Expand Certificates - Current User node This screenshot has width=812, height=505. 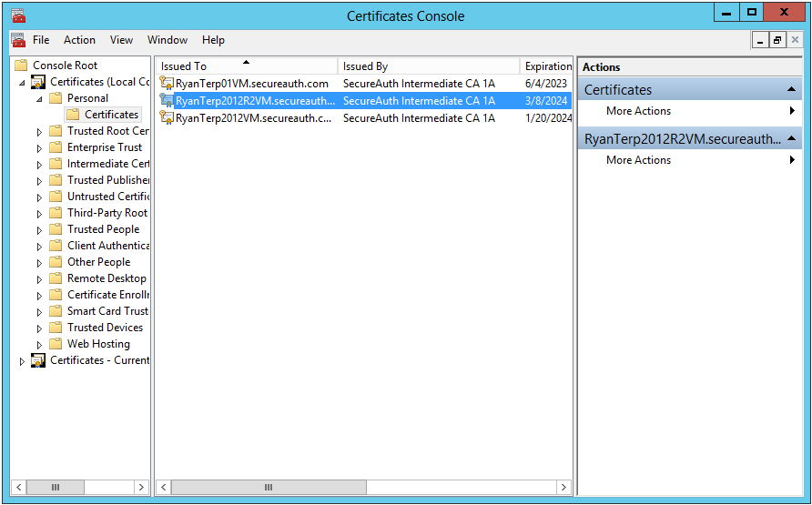[x=23, y=361]
